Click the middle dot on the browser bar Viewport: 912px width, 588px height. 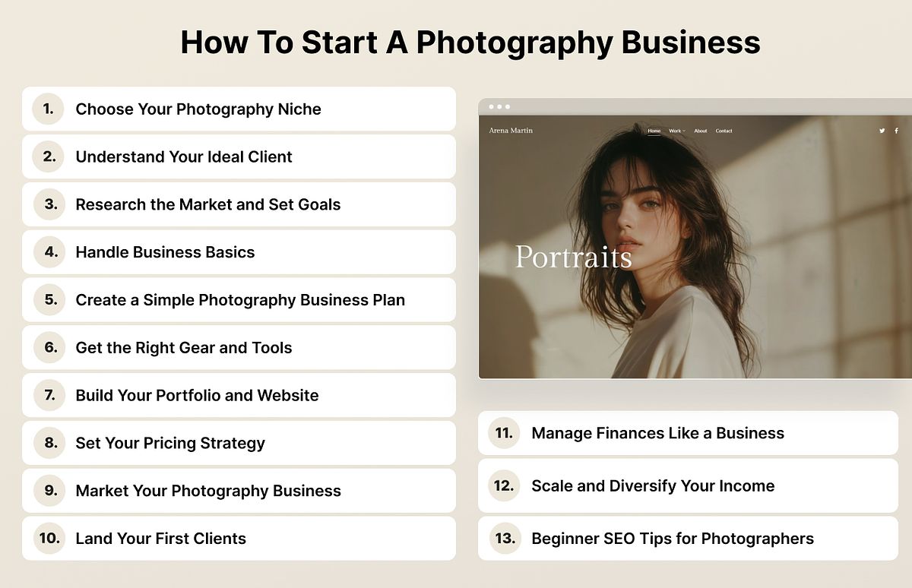click(x=499, y=107)
